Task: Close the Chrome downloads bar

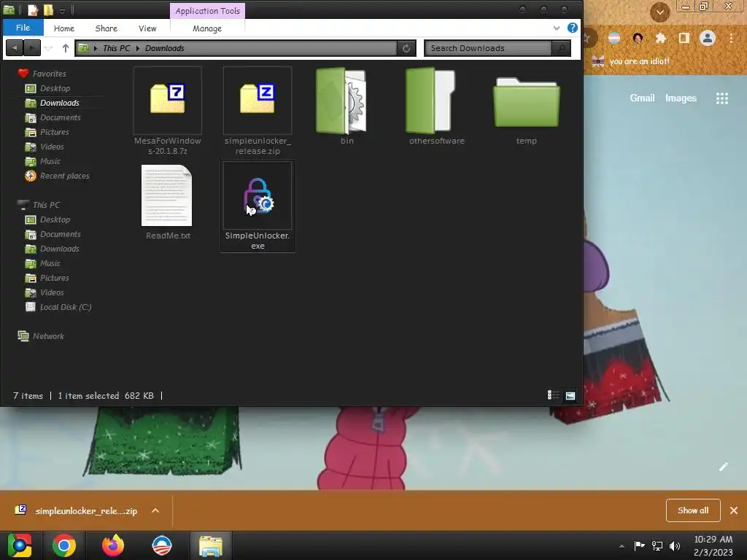Action: [x=734, y=510]
